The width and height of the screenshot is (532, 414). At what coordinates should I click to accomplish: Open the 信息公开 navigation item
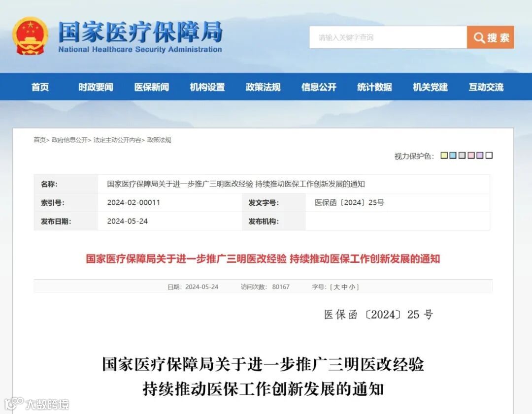(319, 87)
